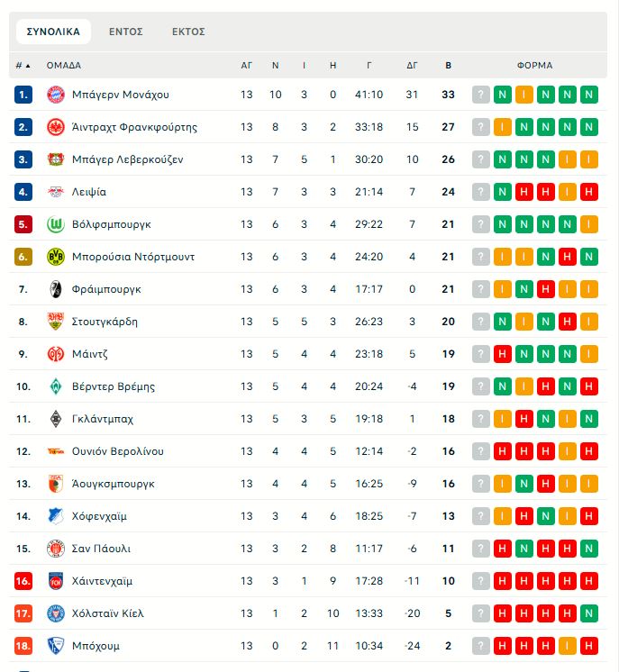The width and height of the screenshot is (619, 672).
Task: Click the Wolfsburg club crest
Action: (56, 224)
